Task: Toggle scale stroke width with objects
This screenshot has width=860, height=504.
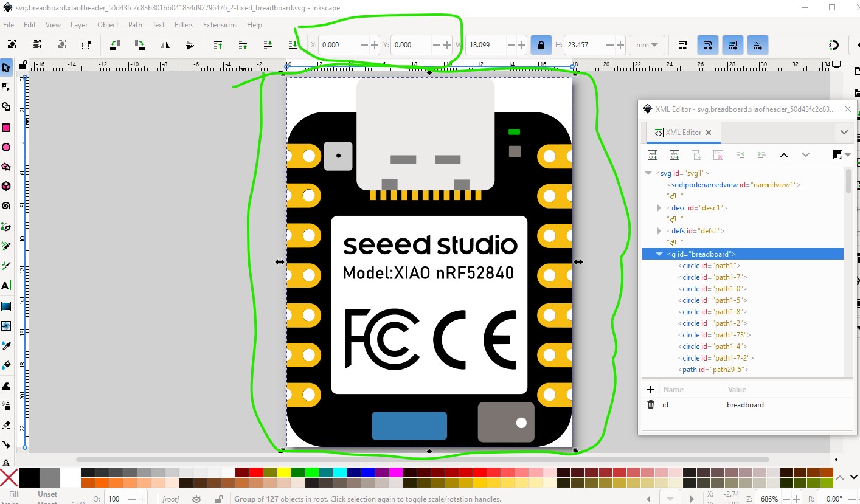Action: (x=683, y=45)
